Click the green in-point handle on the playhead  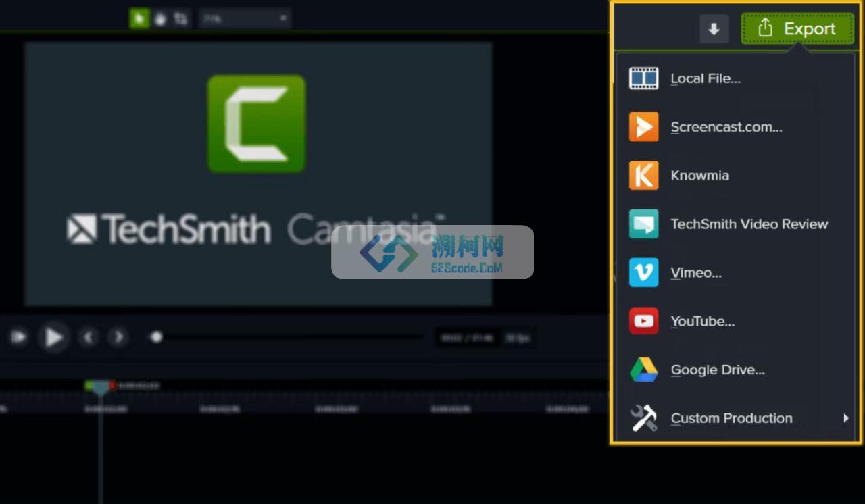(x=89, y=385)
